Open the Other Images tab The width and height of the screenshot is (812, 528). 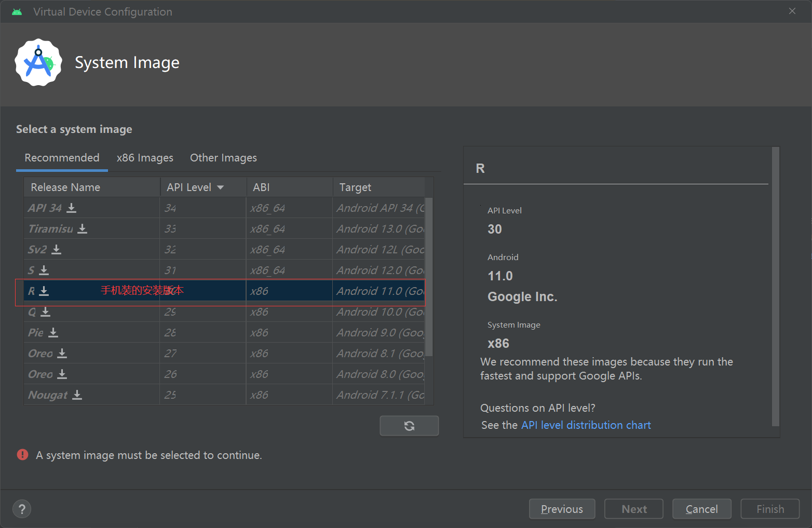(223, 158)
